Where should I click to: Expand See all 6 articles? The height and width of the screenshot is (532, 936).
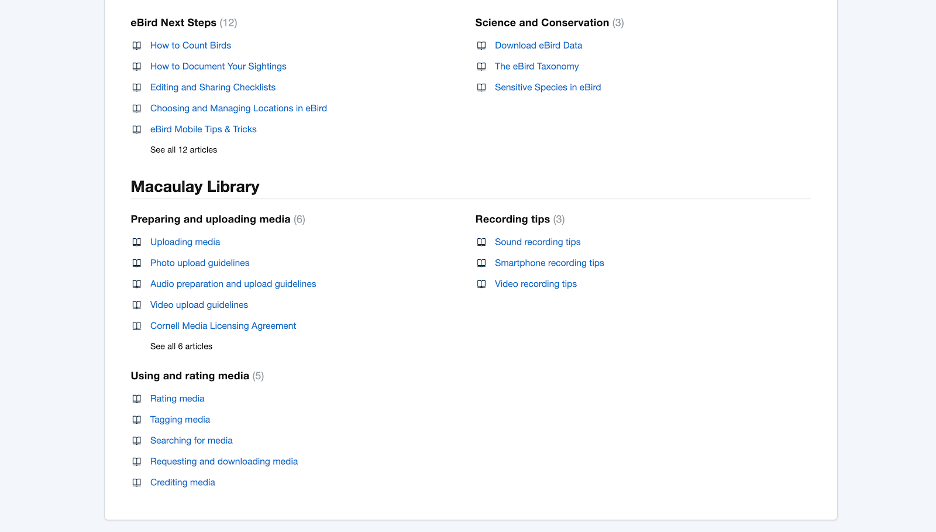[181, 346]
